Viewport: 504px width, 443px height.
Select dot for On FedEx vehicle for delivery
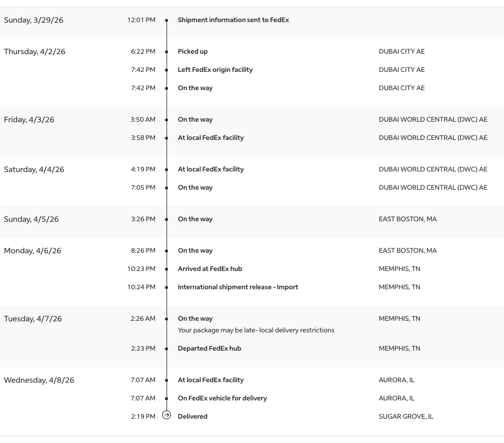click(167, 399)
